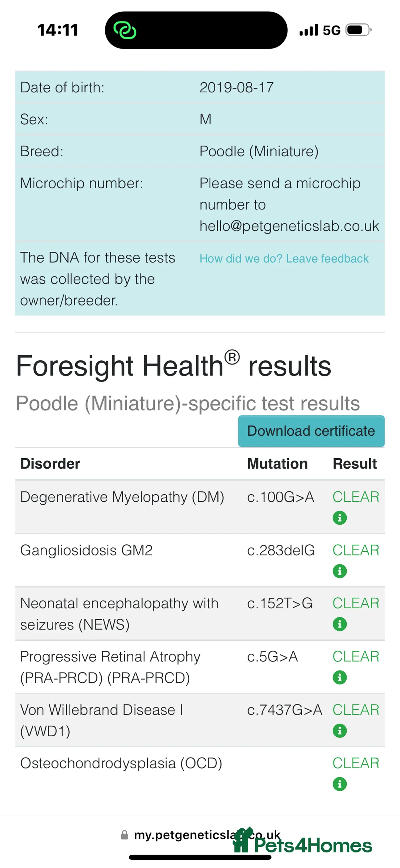
Task: Tap info icon for Gangliosidosis GM2 result
Action: coord(340,571)
